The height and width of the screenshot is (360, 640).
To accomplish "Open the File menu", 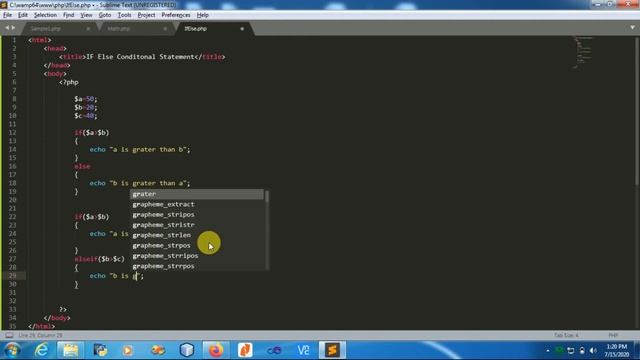I will point(7,15).
